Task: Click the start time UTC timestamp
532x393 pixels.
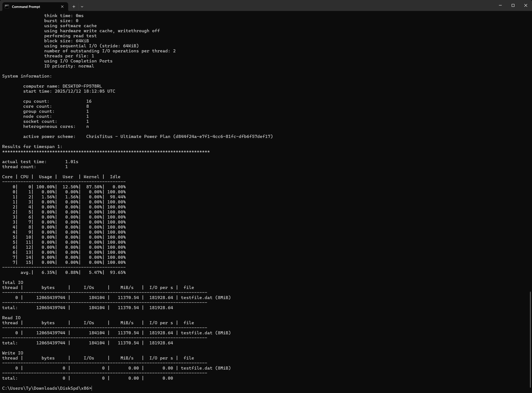Action: (85, 91)
